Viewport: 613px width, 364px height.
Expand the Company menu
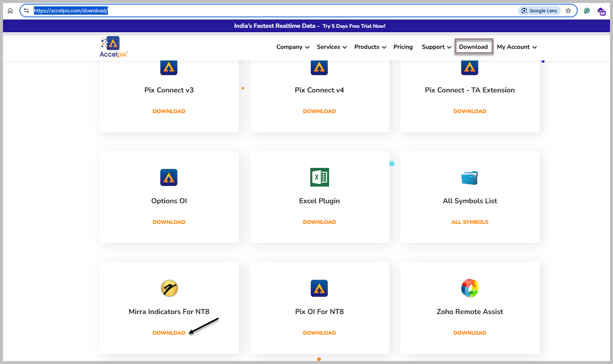[x=293, y=47]
